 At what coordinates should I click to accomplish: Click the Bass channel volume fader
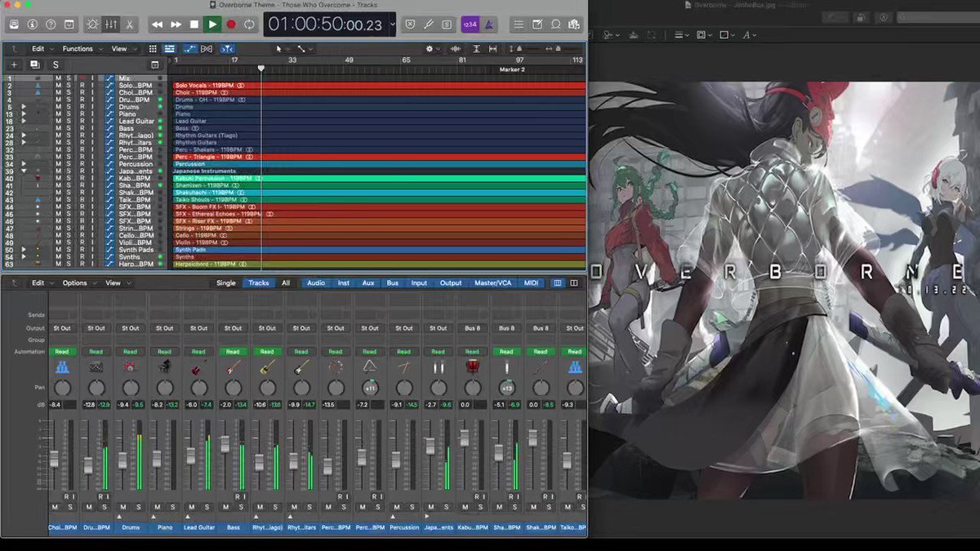[x=225, y=445]
